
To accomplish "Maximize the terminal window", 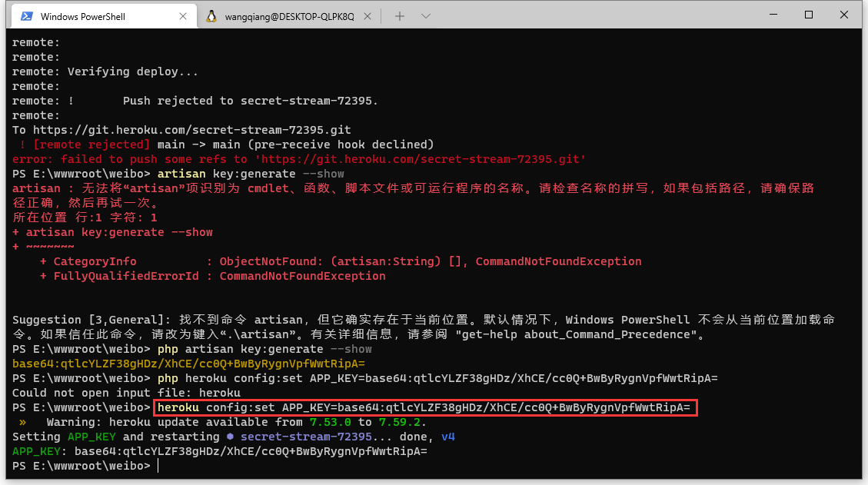I will [x=809, y=15].
